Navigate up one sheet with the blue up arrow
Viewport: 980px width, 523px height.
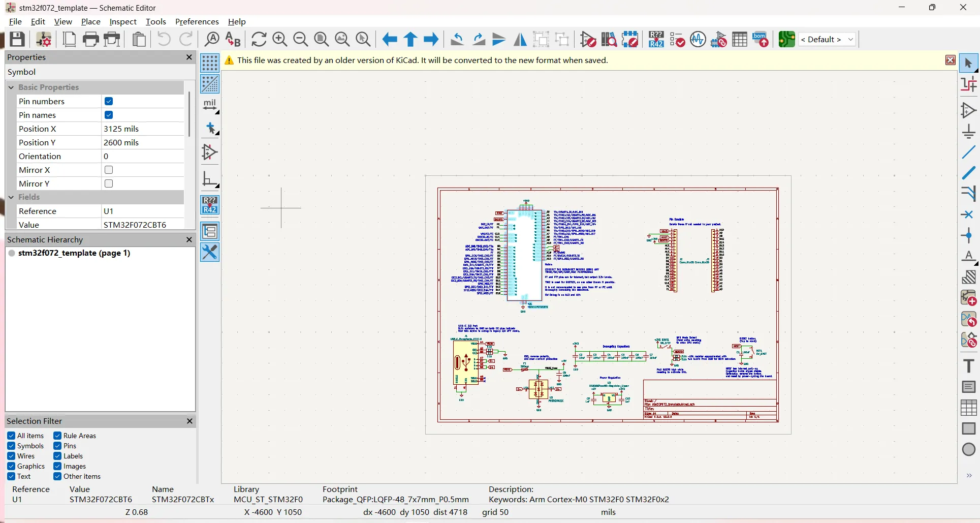(x=410, y=39)
